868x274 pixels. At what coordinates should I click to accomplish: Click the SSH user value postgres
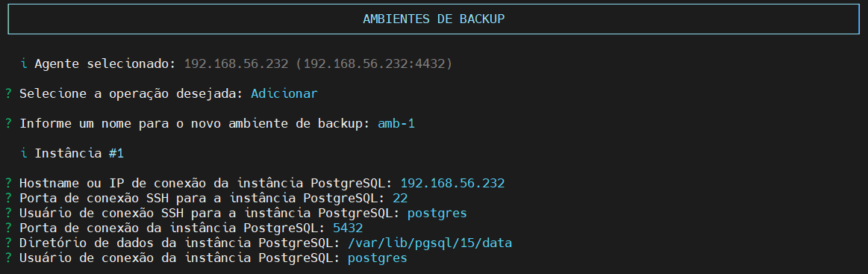point(437,214)
